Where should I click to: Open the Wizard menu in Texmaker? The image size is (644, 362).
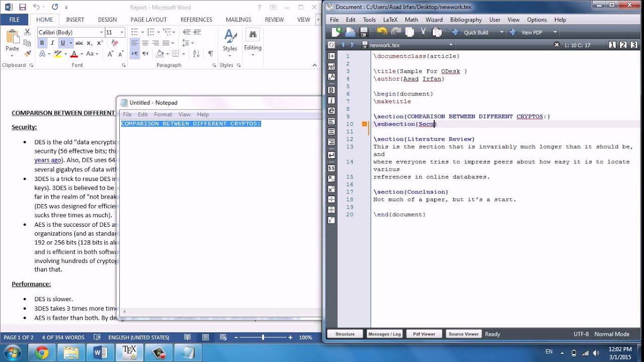tap(434, 20)
